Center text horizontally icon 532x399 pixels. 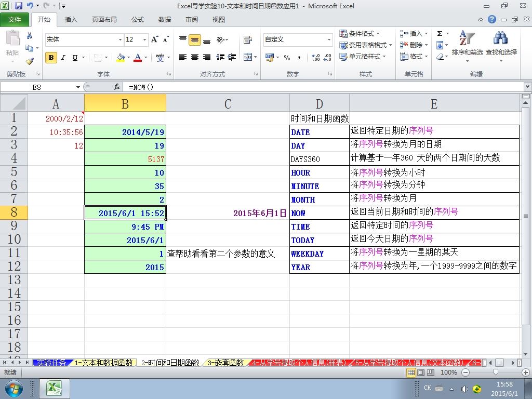195,57
